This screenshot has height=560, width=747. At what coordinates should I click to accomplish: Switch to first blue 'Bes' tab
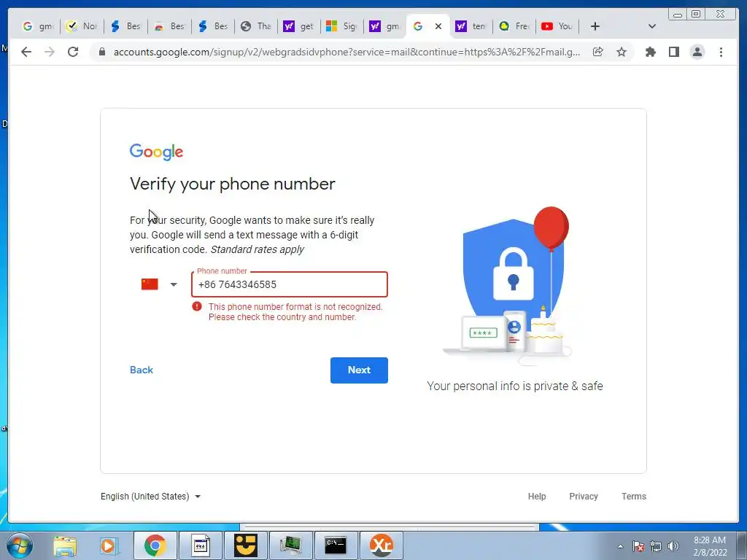coord(125,26)
